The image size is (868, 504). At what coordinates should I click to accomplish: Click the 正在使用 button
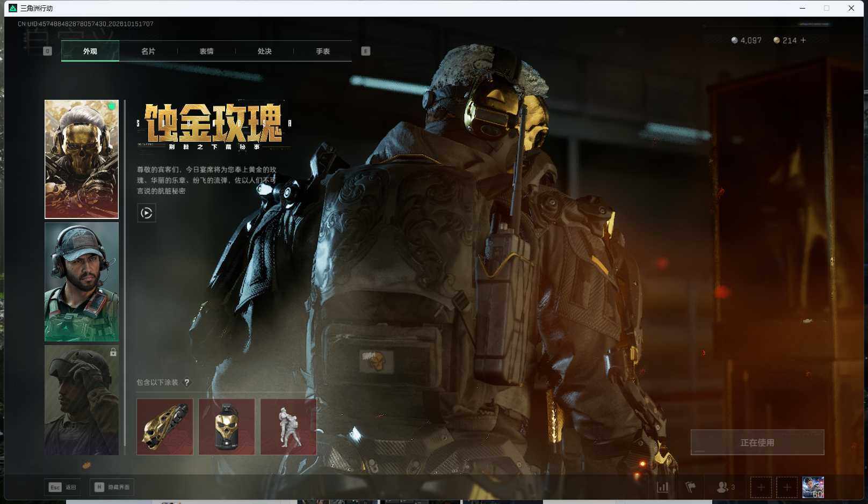point(757,442)
